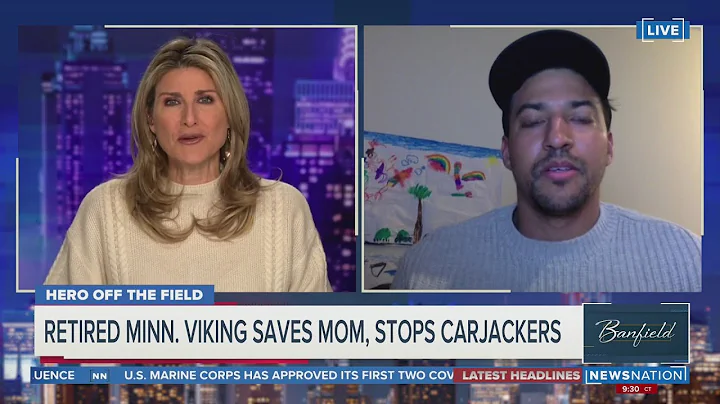Click the Banfield show logo
The height and width of the screenshot is (404, 720).
tap(636, 332)
